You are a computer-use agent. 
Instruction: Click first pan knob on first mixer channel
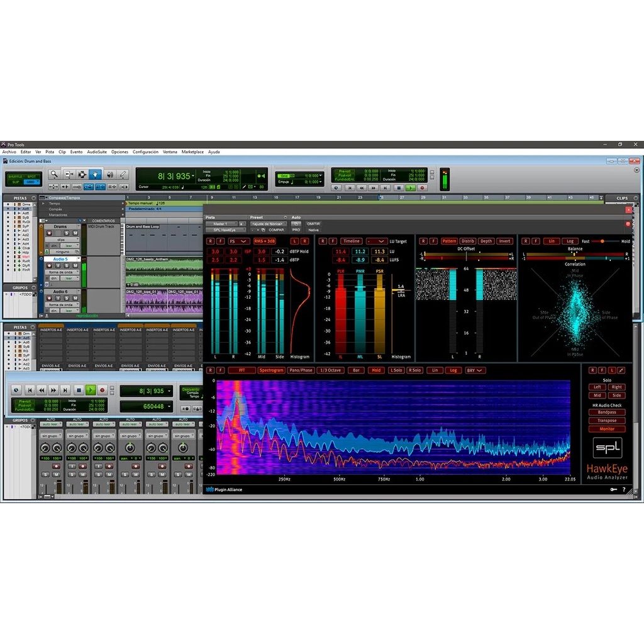click(x=45, y=448)
